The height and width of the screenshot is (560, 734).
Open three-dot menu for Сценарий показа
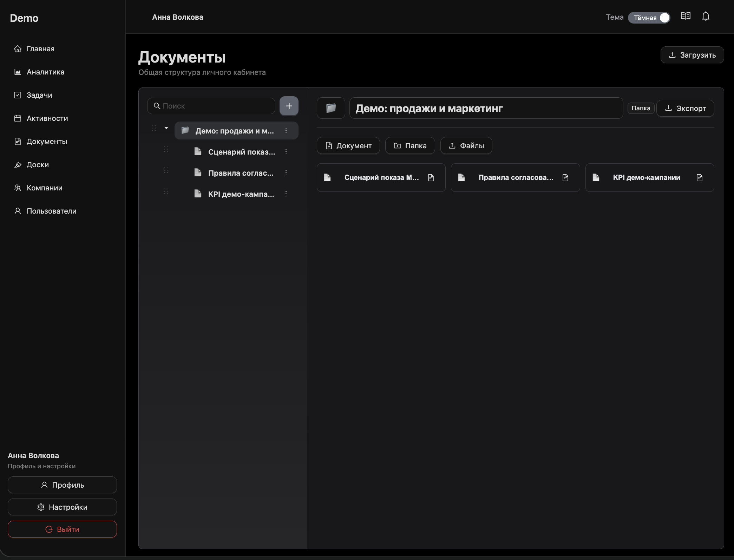coord(286,152)
